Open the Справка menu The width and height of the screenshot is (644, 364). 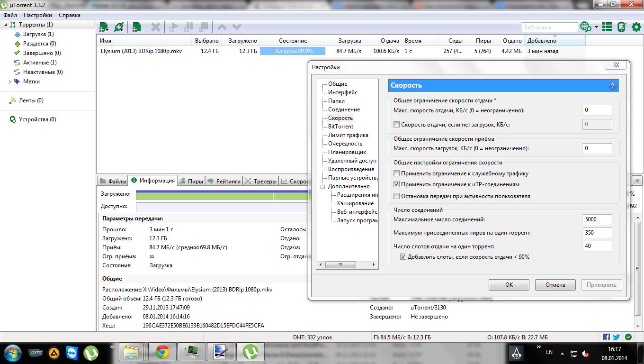click(69, 15)
